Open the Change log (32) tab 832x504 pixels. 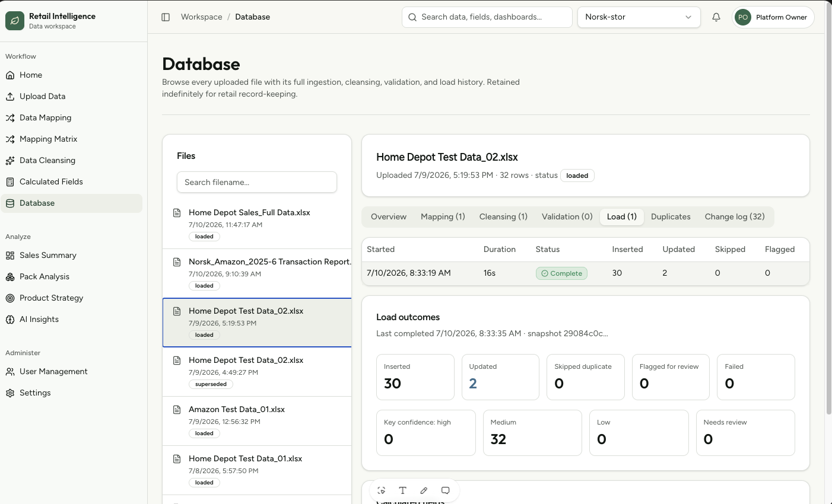tap(735, 217)
